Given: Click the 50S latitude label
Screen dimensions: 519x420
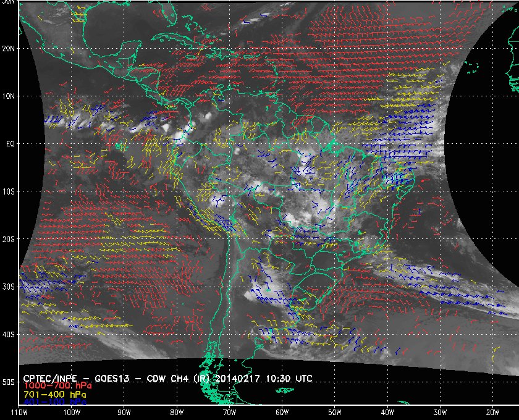Looking at the screenshot, I should pos(8,382).
